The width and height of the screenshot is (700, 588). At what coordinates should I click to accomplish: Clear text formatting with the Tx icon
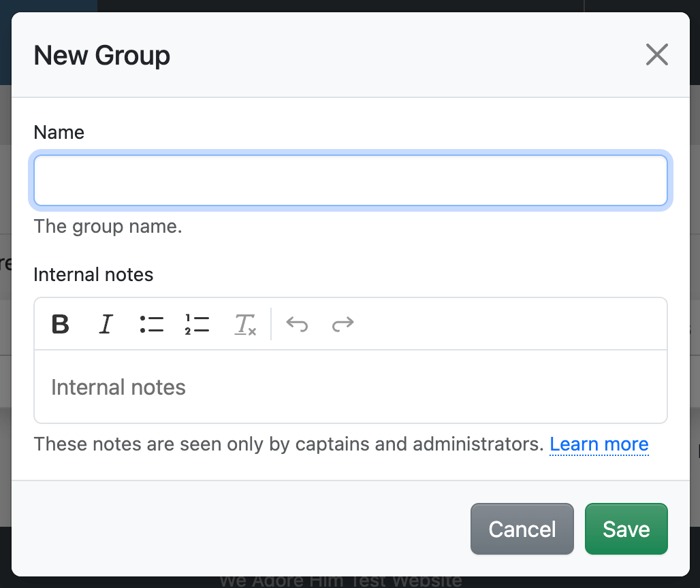(245, 325)
